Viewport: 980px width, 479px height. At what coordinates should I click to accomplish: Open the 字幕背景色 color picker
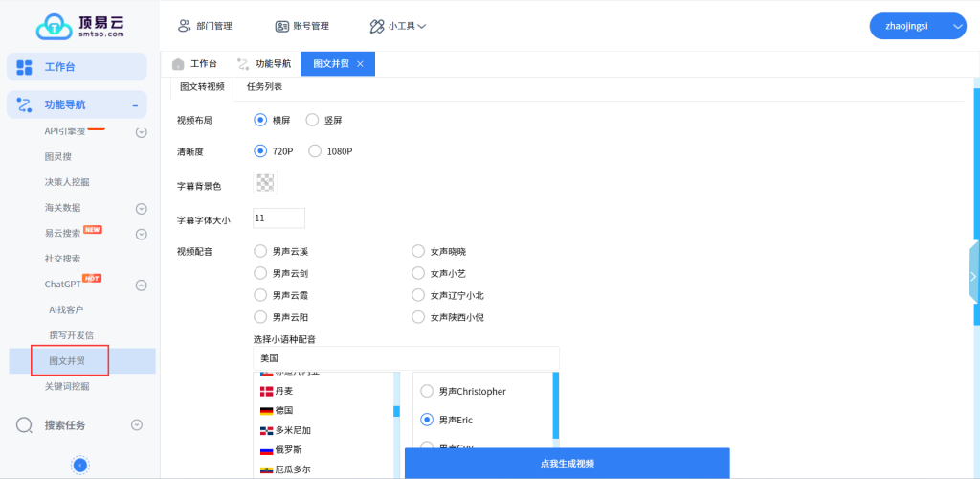coord(265,182)
